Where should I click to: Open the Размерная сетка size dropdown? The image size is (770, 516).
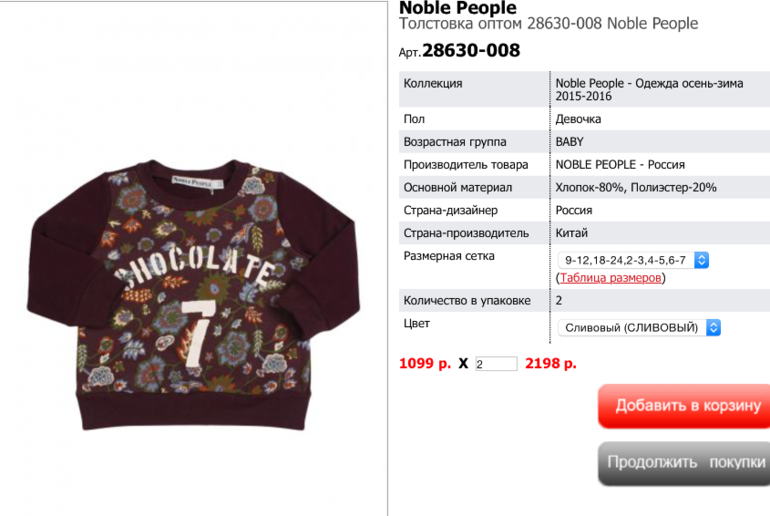pos(633,260)
